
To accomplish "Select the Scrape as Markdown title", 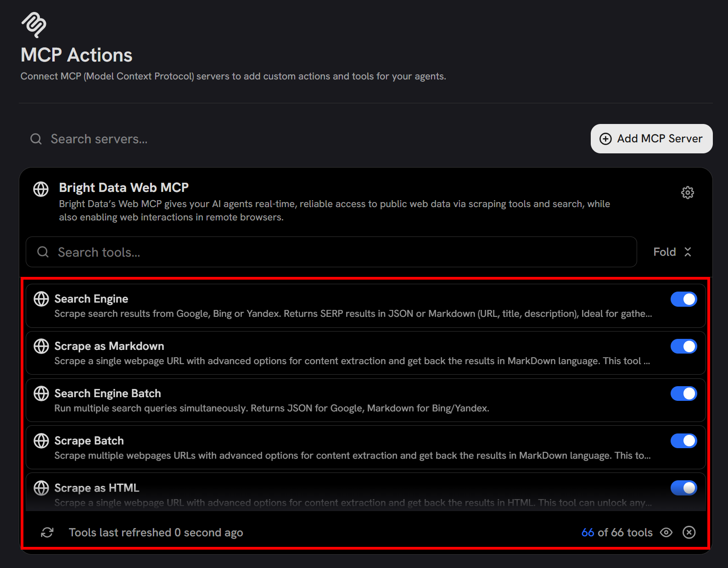I will tap(109, 346).
